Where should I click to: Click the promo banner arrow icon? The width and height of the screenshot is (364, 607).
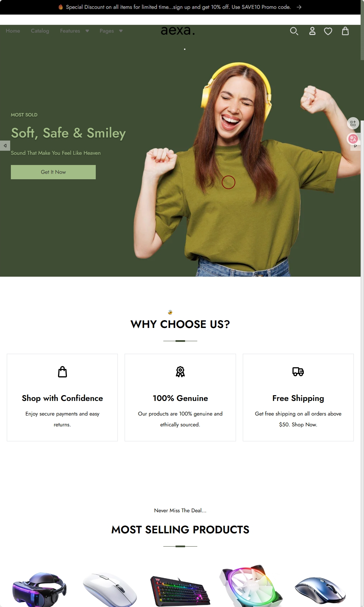(299, 7)
